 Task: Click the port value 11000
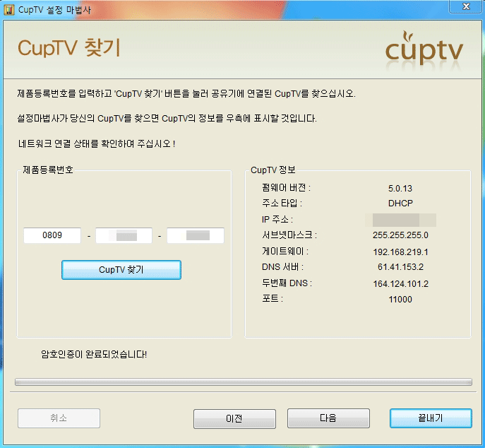[x=400, y=300]
